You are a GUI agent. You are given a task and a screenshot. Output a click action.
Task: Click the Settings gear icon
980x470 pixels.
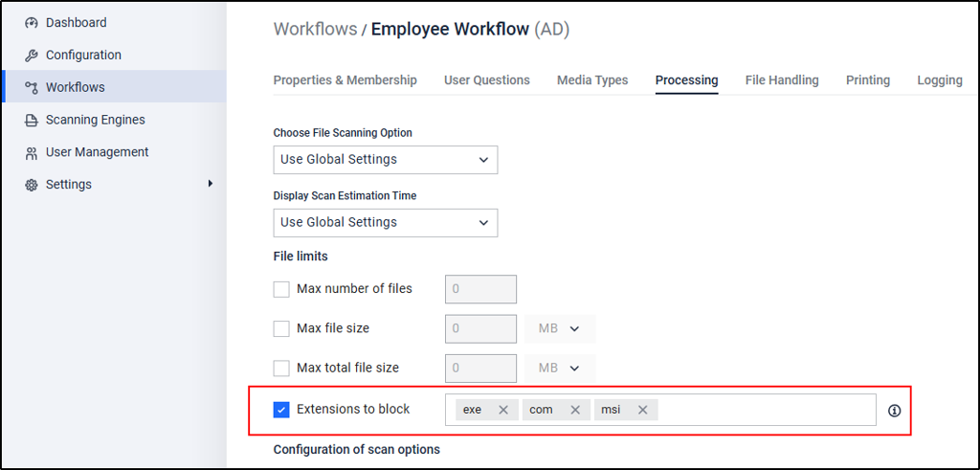tap(32, 185)
